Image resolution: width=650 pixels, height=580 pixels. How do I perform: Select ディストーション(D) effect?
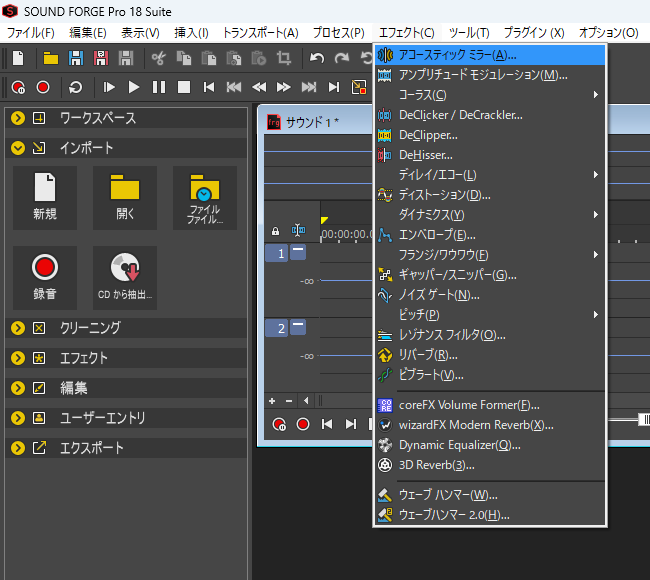click(490, 195)
